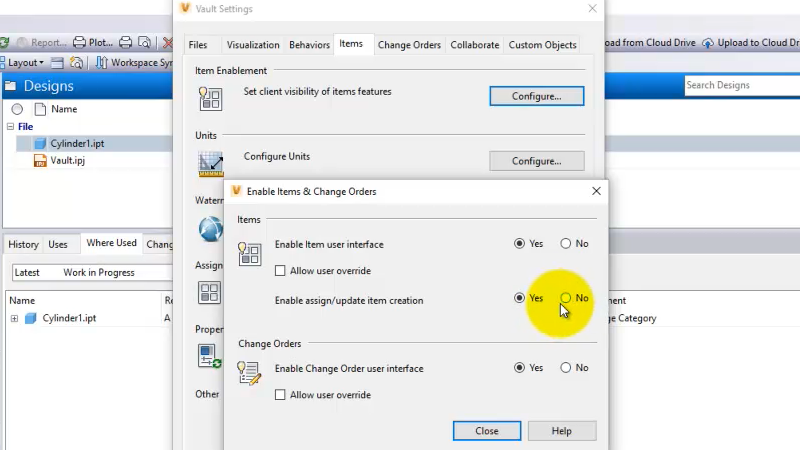Viewport: 800px width, 450px height.
Task: Click the Vault.ipj project file icon
Action: pyautogui.click(x=40, y=160)
